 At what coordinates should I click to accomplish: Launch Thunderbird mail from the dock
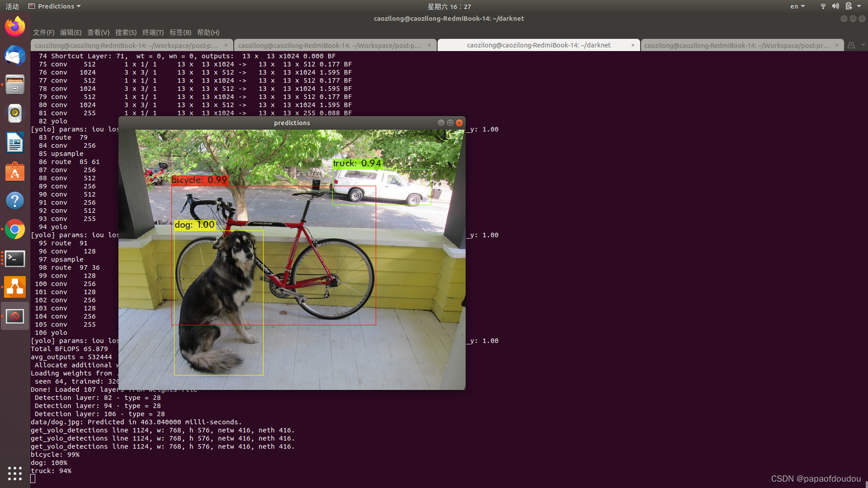tap(15, 55)
